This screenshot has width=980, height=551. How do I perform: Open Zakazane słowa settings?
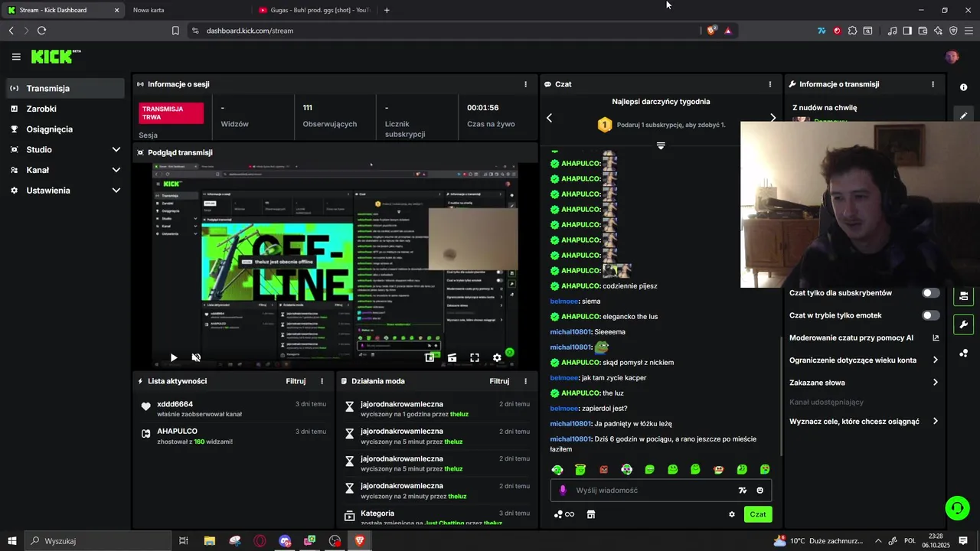click(x=864, y=383)
